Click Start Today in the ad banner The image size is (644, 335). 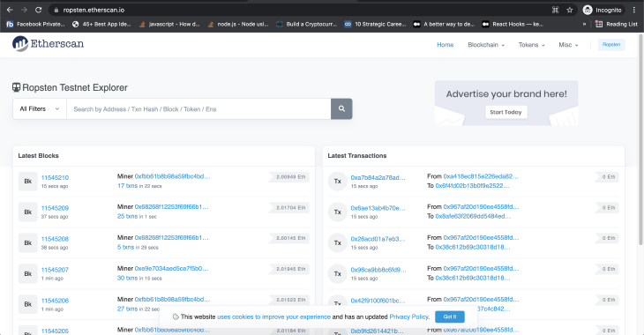tap(505, 112)
